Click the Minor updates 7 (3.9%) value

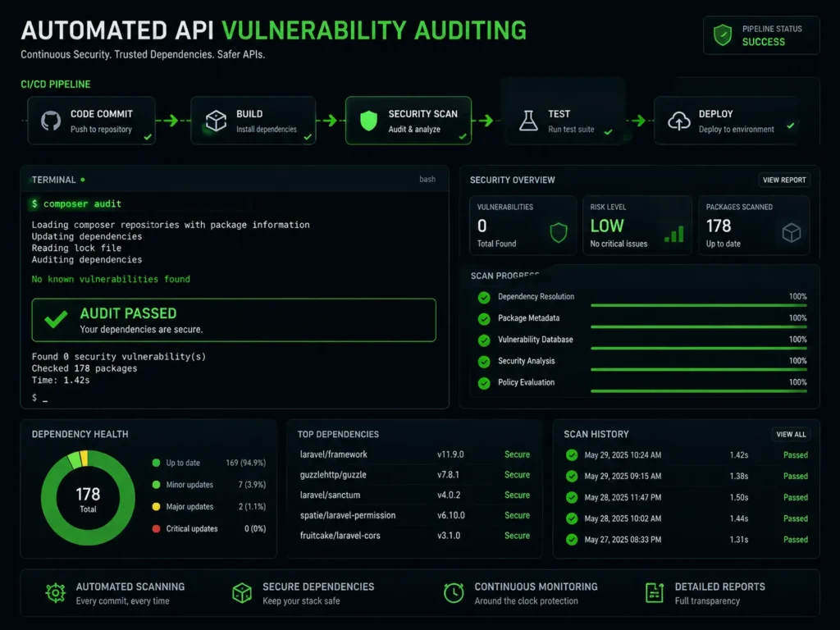click(252, 485)
